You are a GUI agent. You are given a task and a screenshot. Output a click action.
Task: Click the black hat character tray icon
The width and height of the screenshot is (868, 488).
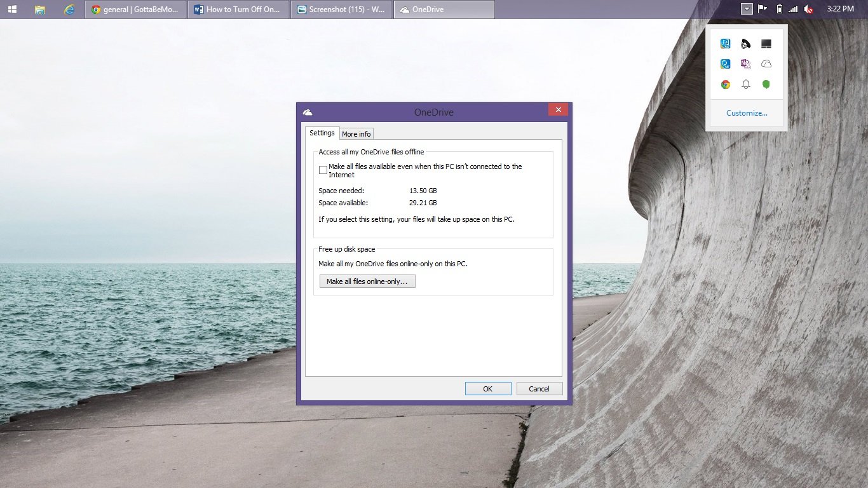point(746,44)
